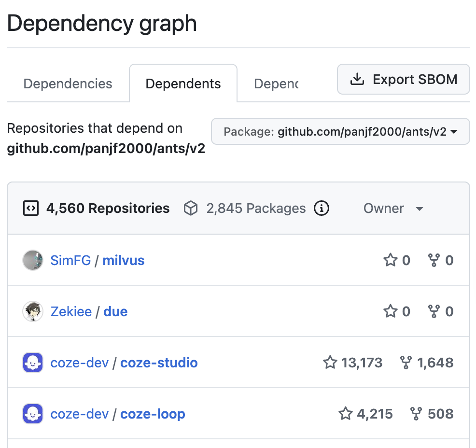Show the 2,845 Packages list
Image resolution: width=476 pixels, height=448 pixels.
(245, 209)
